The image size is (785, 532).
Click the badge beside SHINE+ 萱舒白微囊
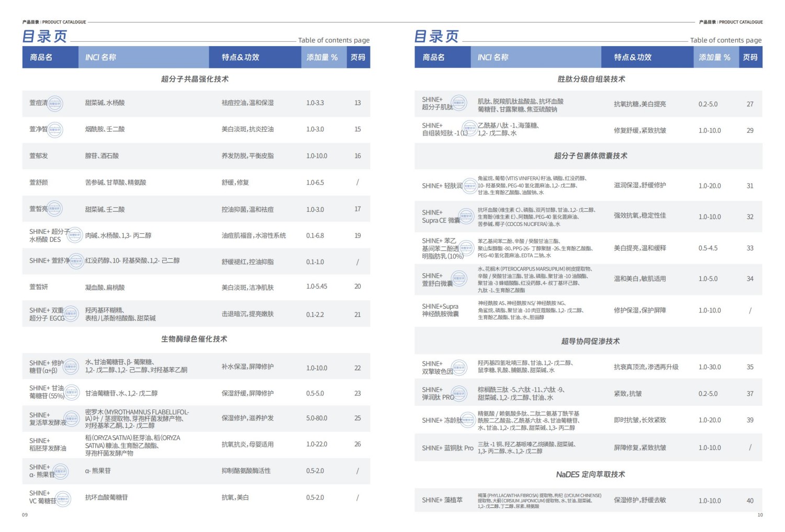click(459, 279)
